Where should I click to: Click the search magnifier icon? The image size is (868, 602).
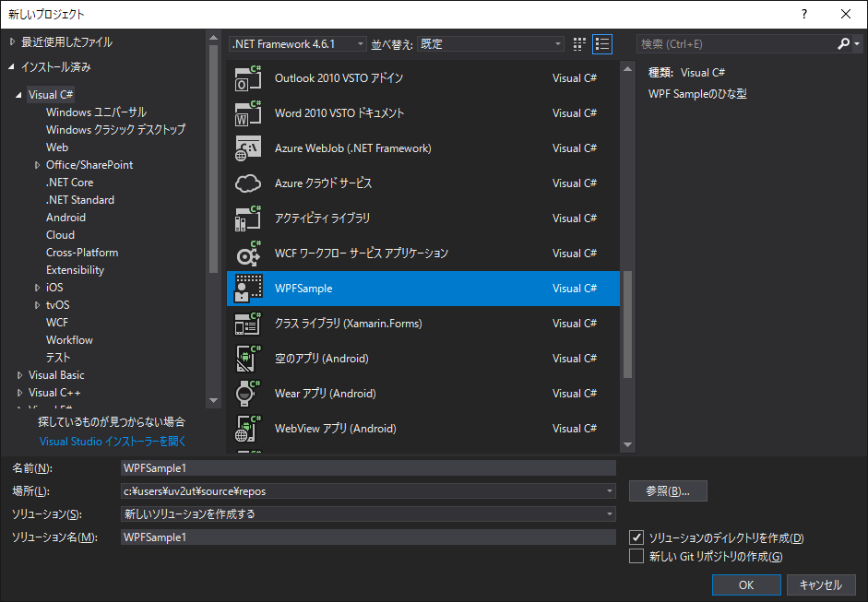[x=844, y=43]
